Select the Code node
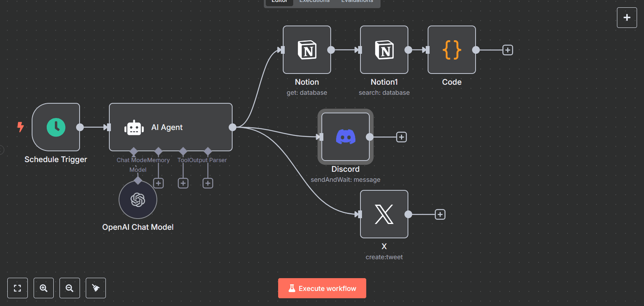 click(x=452, y=50)
